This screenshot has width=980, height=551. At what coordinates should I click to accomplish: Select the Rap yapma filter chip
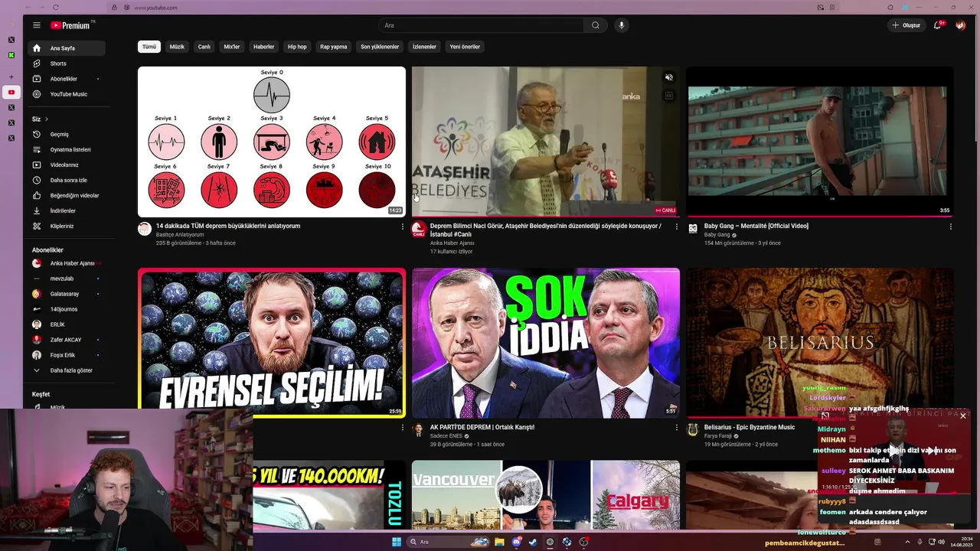click(334, 47)
